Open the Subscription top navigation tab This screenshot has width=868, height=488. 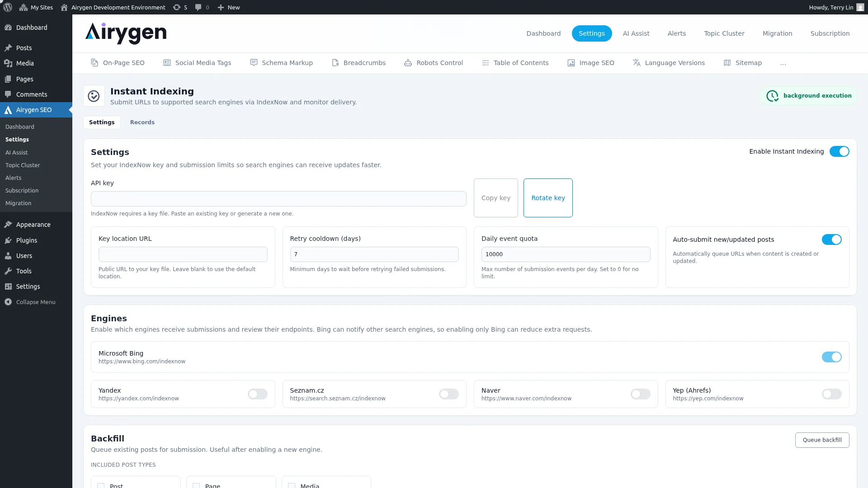830,33
